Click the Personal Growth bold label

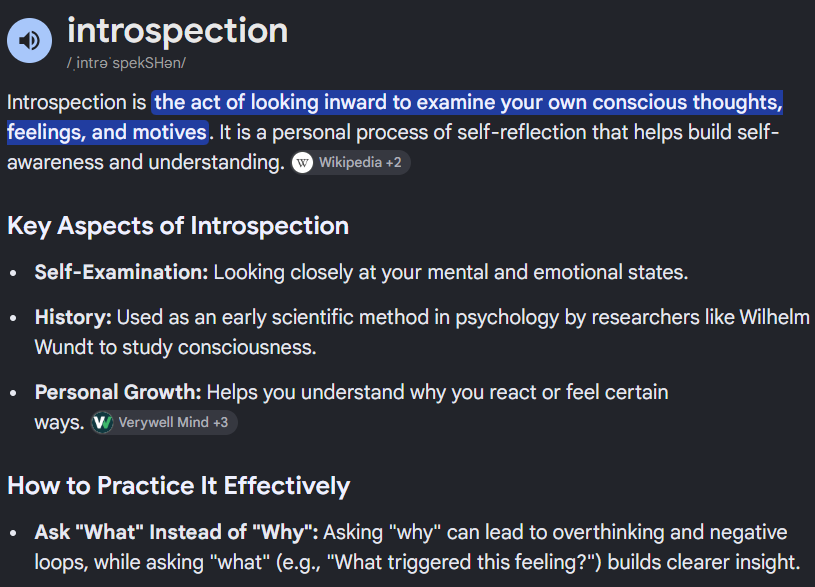[x=118, y=393]
